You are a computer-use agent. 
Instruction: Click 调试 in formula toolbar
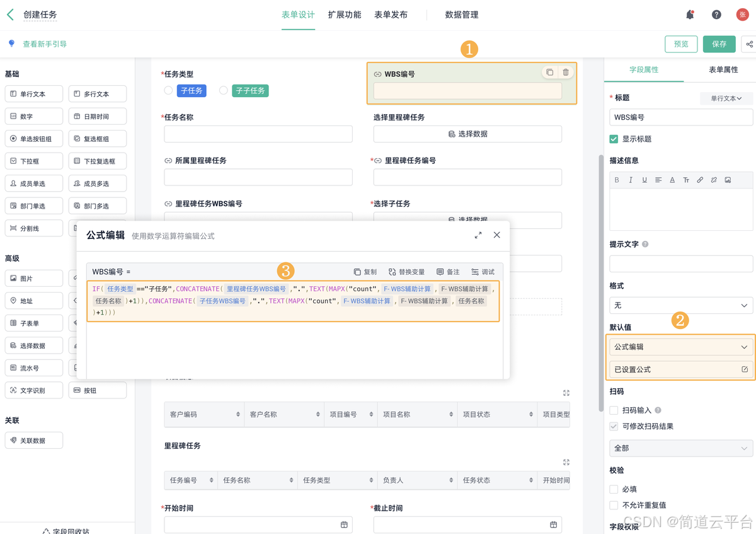483,272
